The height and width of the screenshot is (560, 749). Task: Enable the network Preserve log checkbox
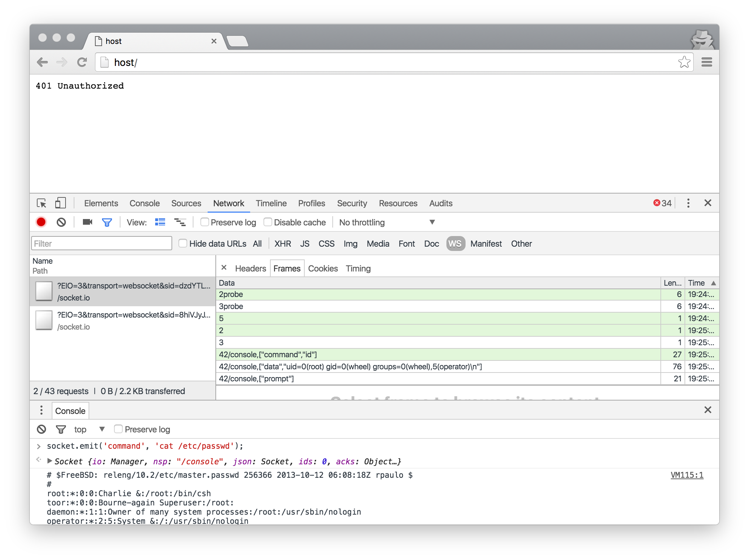point(204,222)
